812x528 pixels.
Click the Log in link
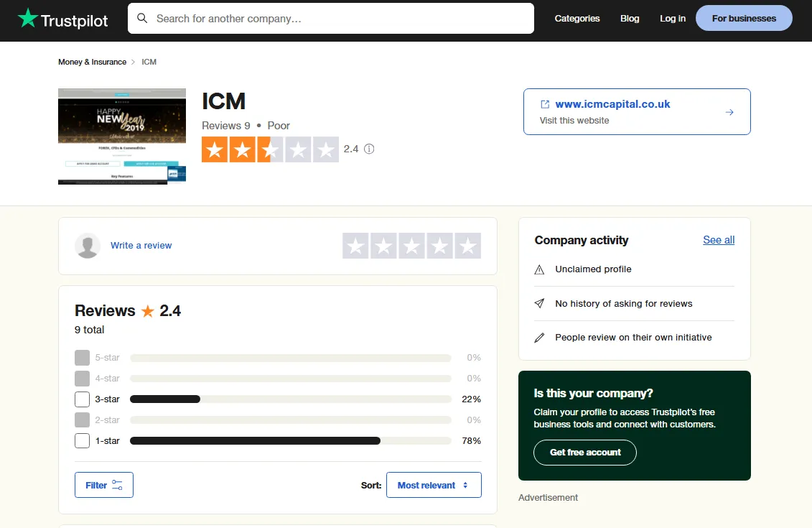[673, 19]
